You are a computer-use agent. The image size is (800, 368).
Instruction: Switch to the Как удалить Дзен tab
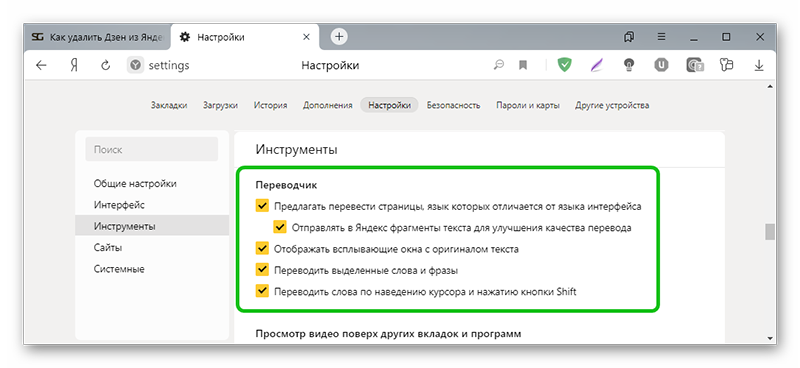pos(97,37)
